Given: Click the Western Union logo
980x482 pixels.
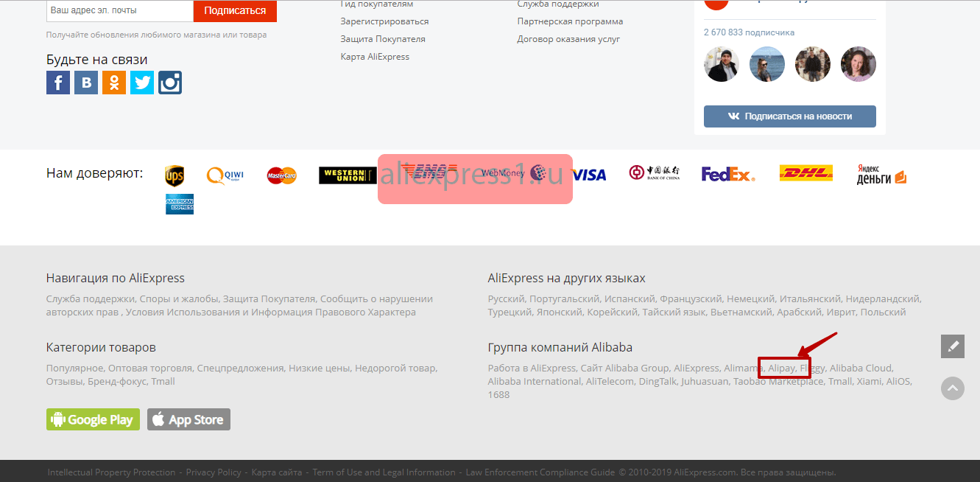Looking at the screenshot, I should coord(348,175).
